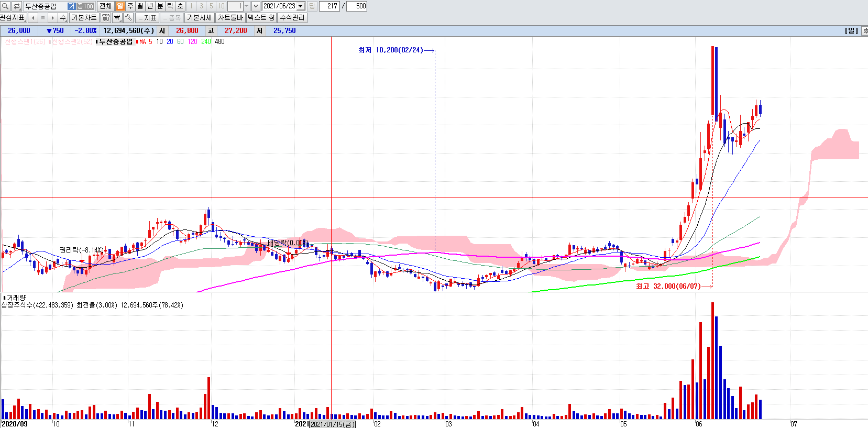The width and height of the screenshot is (868, 428).
Task: Open the =지표 indicators menu
Action: click(x=147, y=18)
